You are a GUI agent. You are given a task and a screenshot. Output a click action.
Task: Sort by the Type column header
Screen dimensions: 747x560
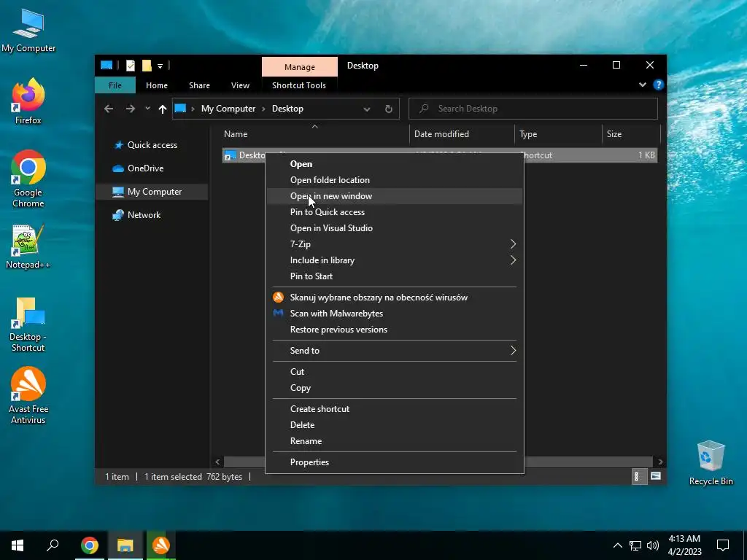pos(558,134)
